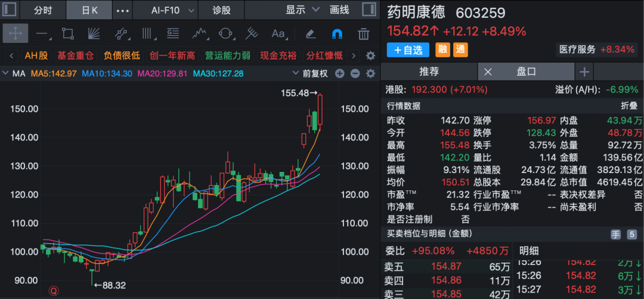The image size is (644, 299).
Task: Click the 基金重仓 tag
Action: [x=75, y=56]
